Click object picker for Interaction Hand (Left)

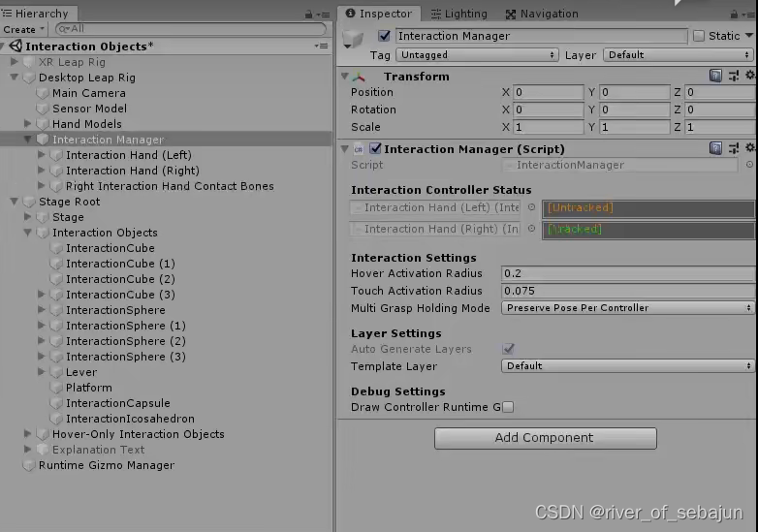531,207
